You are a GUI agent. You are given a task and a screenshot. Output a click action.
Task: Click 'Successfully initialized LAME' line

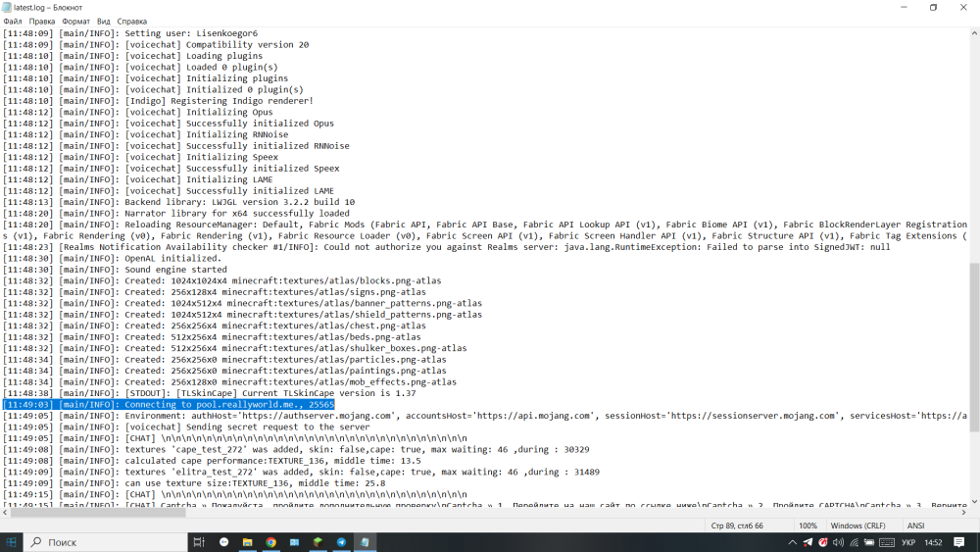(169, 190)
